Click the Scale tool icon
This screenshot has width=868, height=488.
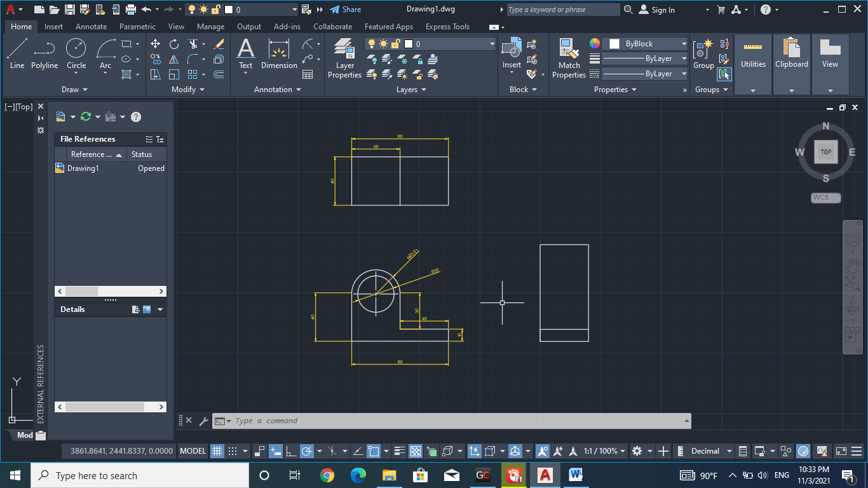point(174,74)
